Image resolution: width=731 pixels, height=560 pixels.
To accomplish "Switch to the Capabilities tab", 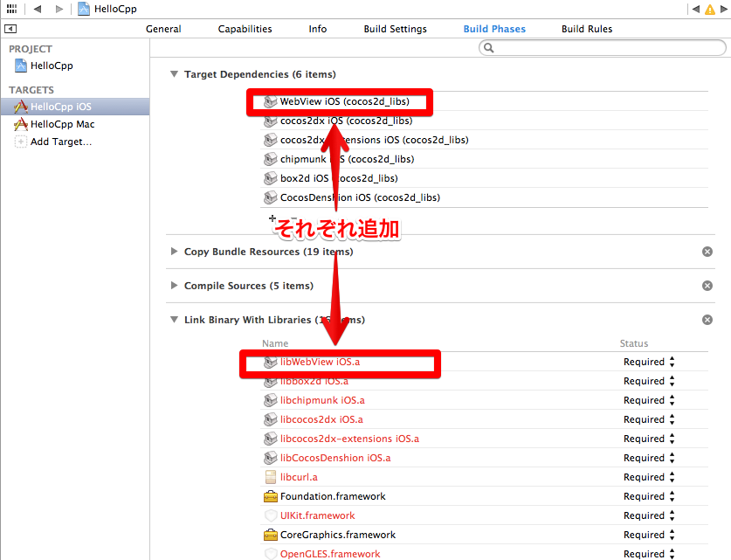I will 245,29.
